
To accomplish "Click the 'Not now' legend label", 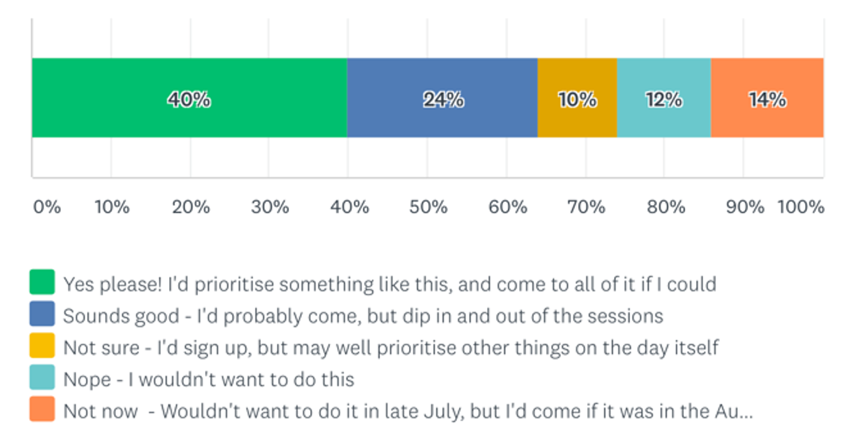I will (408, 412).
